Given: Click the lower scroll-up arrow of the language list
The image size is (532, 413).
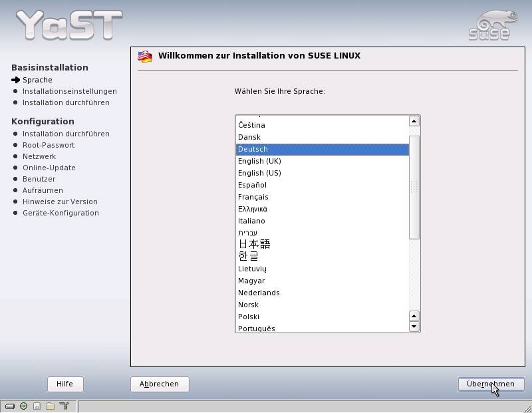Looking at the screenshot, I should click(414, 316).
